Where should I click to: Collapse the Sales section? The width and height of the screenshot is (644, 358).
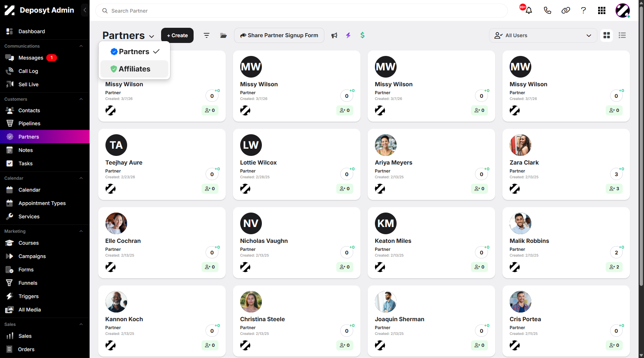click(81, 324)
